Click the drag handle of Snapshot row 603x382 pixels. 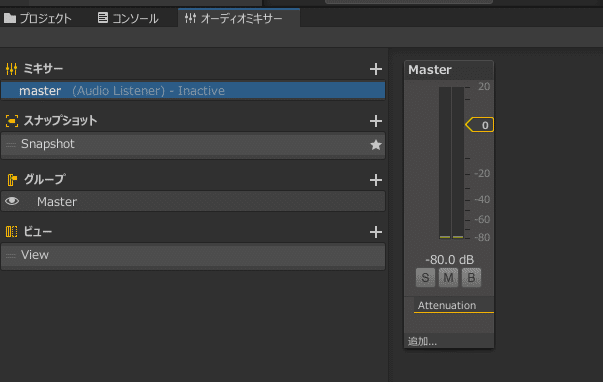click(11, 145)
